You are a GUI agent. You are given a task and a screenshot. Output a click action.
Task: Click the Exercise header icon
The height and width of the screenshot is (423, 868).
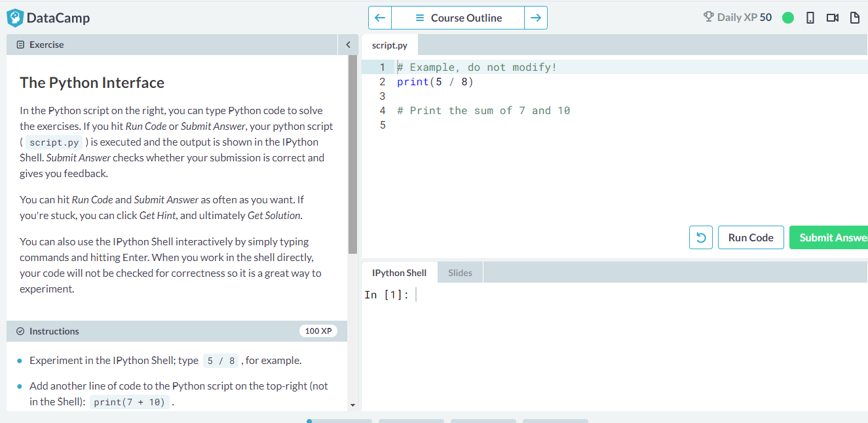[x=20, y=45]
